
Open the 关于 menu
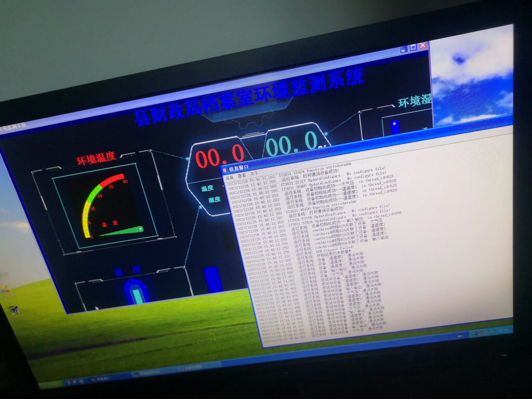(255, 176)
